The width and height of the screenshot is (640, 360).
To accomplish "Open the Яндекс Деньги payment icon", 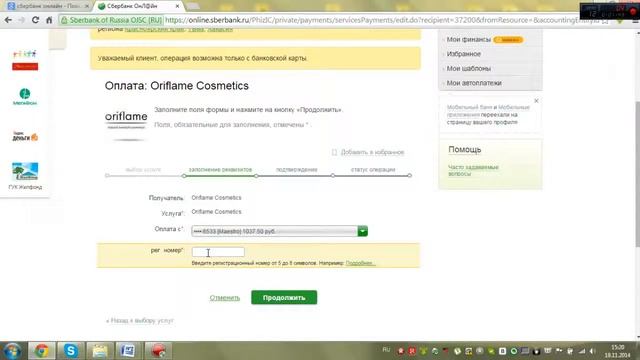I will tap(25, 136).
